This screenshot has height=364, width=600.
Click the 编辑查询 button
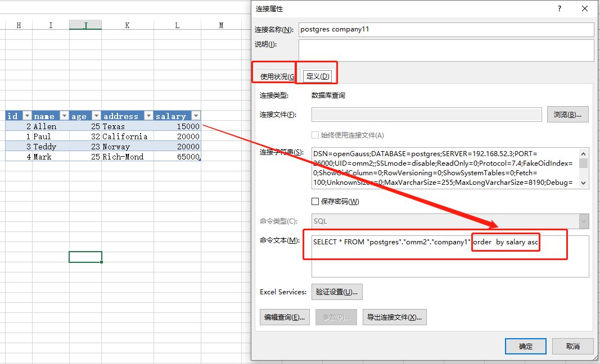pyautogui.click(x=284, y=317)
